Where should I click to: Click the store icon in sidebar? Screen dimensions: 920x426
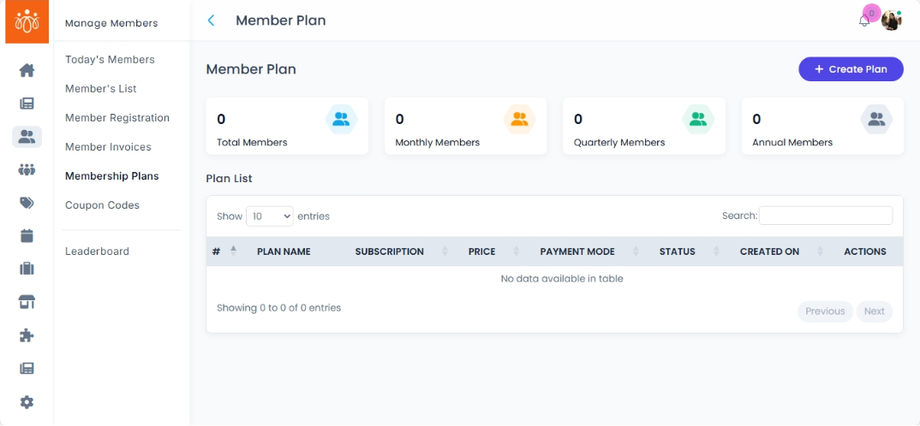tap(27, 302)
